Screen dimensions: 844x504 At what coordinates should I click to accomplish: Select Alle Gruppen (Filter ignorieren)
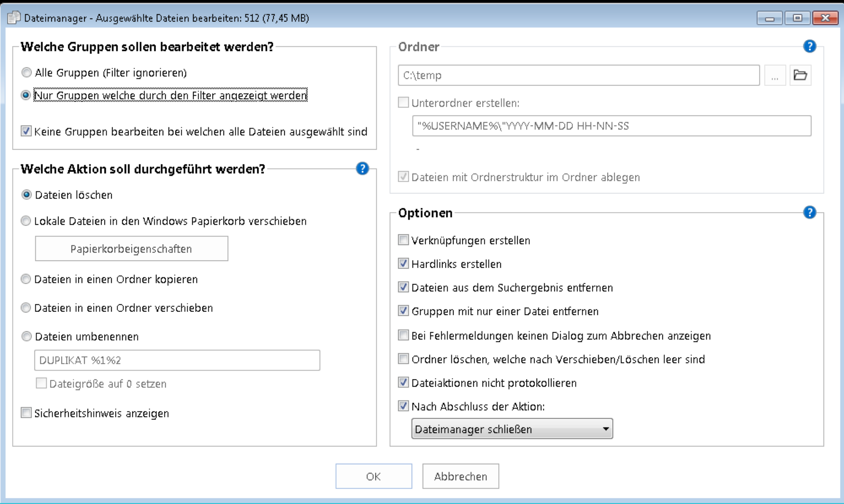point(27,73)
